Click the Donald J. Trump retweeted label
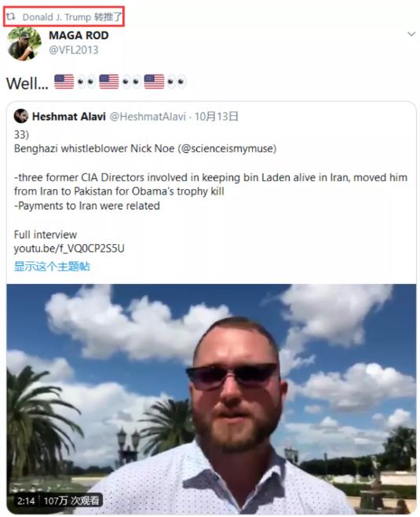 click(x=72, y=16)
